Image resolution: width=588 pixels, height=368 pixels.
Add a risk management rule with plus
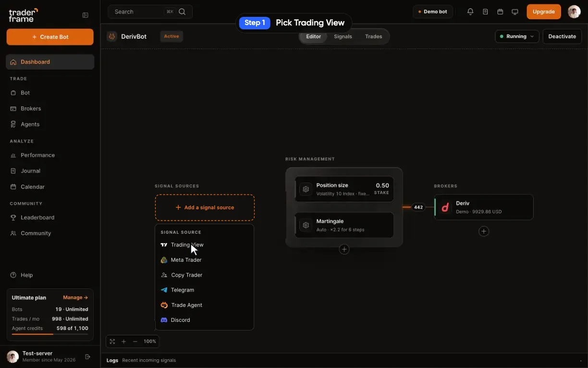(x=344, y=249)
